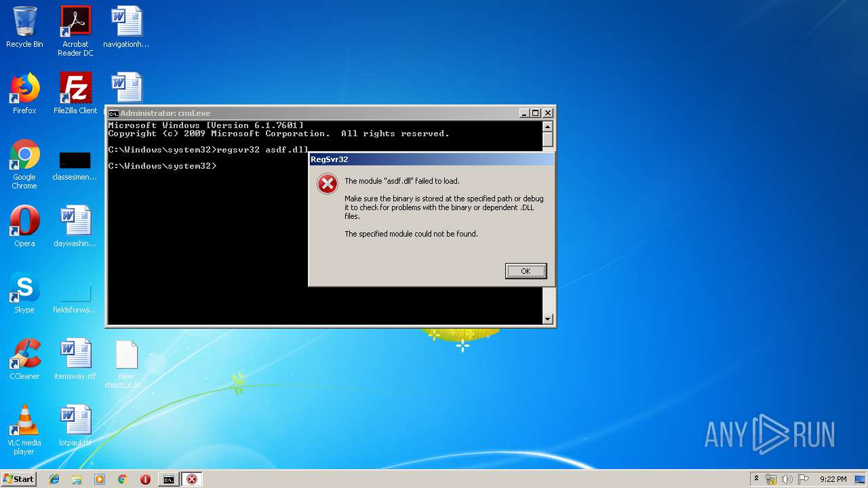Screen dimensions: 868x488
Task: Open the navigationh Word document icon
Action: coord(126,27)
